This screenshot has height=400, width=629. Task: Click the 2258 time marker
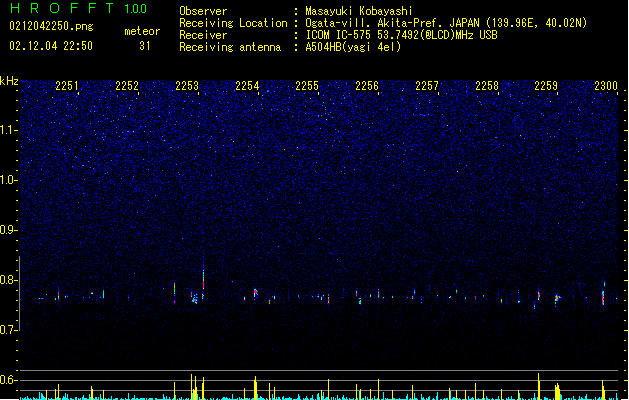487,86
